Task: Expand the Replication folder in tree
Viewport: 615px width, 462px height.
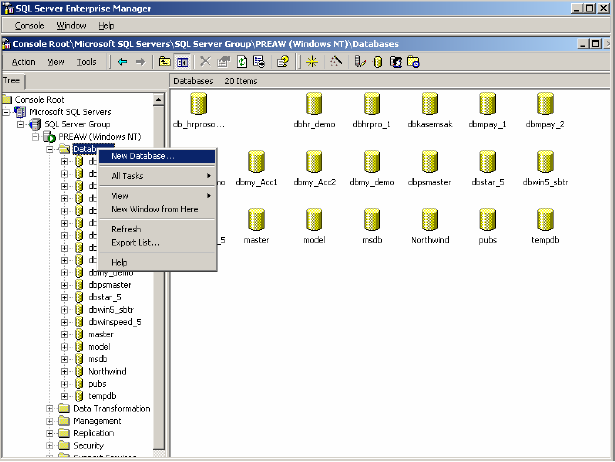Action: [51, 433]
